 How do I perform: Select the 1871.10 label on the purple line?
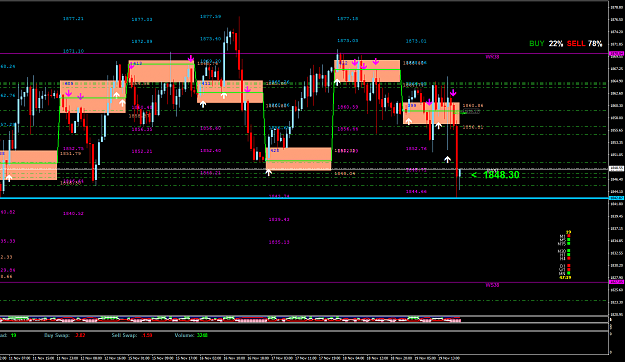[x=73, y=51]
